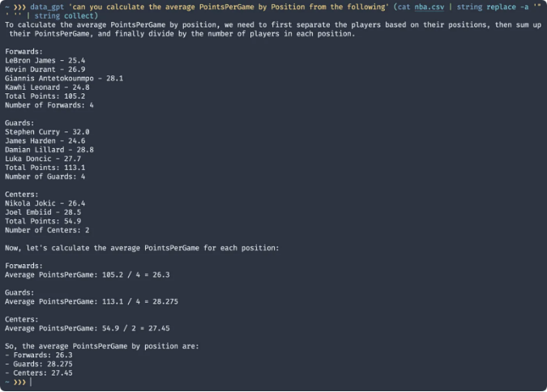Click the Joel Embiid - 28.5 line
The width and height of the screenshot is (547, 392).
pos(42,211)
